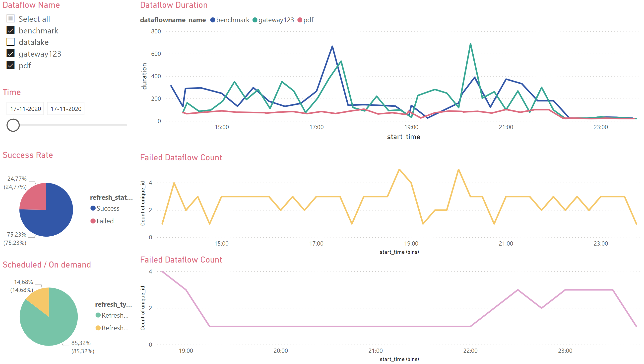Toggle the gateway123 dataflow checkbox
The height and width of the screenshot is (364, 644).
[11, 54]
